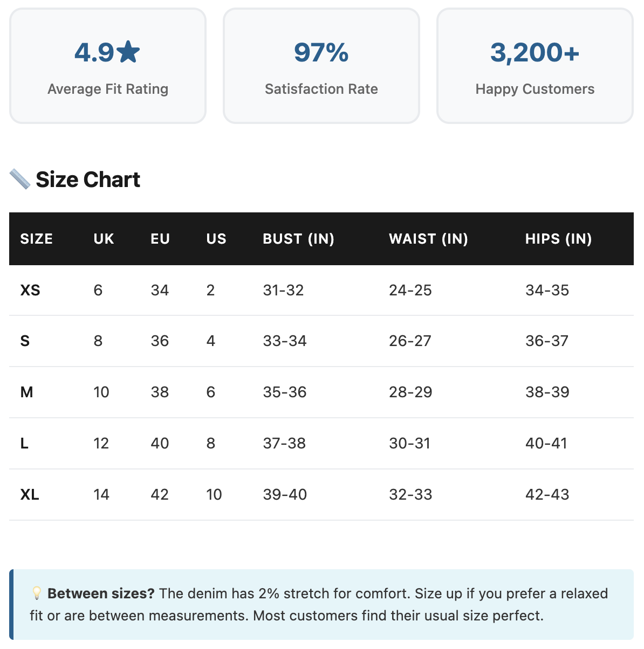Click the SIZE column header
Image resolution: width=644 pixels, height=649 pixels.
37,239
